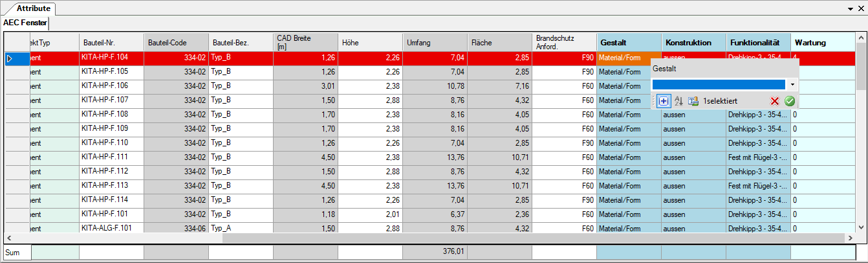Click the blue Gestalt input field
868x263 pixels.
pos(719,84)
